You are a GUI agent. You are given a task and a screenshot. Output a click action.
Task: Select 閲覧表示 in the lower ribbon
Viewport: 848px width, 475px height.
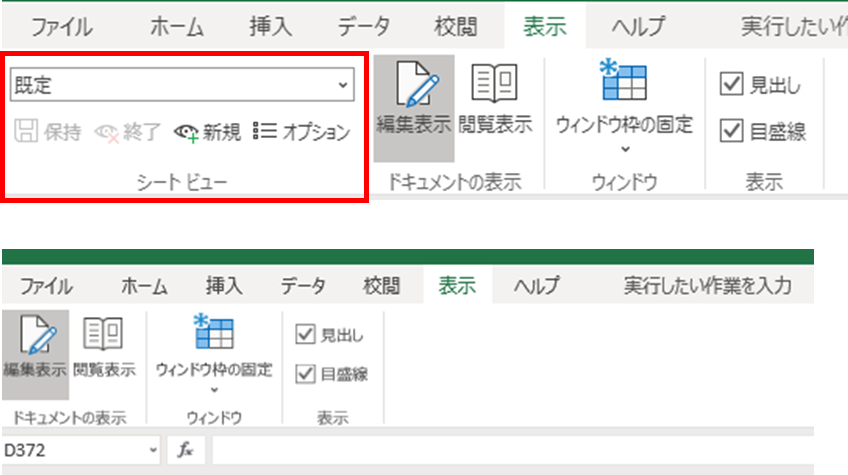coord(104,348)
